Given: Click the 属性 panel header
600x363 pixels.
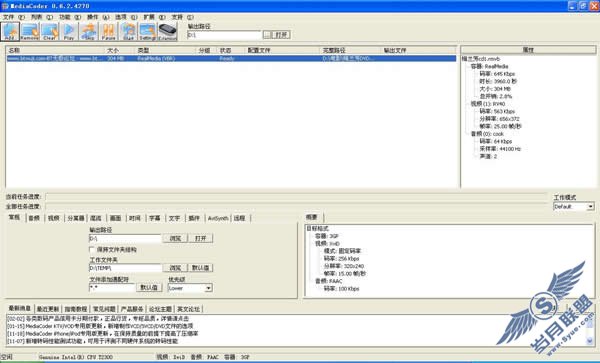Looking at the screenshot, I should coord(528,50).
